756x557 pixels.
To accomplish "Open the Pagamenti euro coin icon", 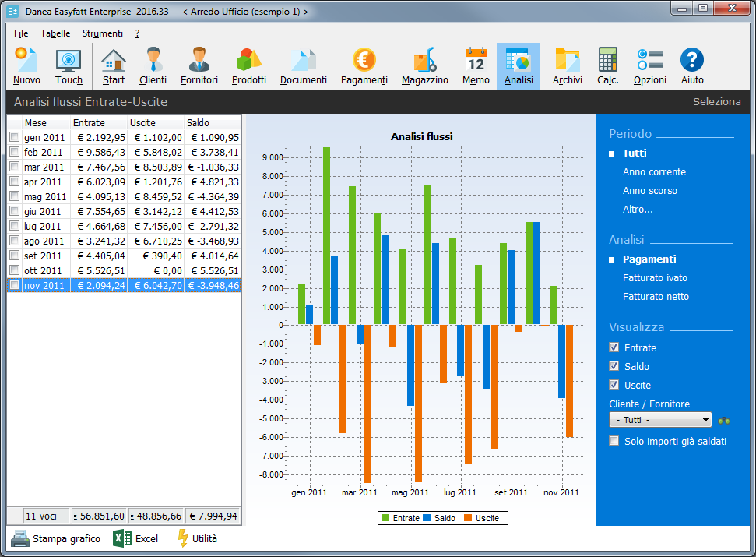I will (364, 66).
